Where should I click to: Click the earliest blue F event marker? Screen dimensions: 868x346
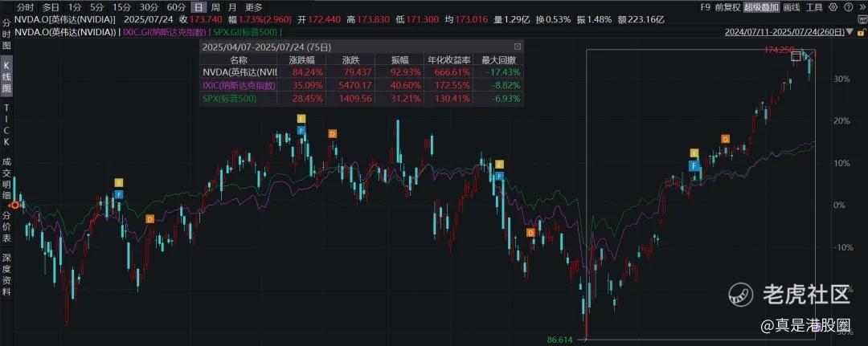click(119, 194)
